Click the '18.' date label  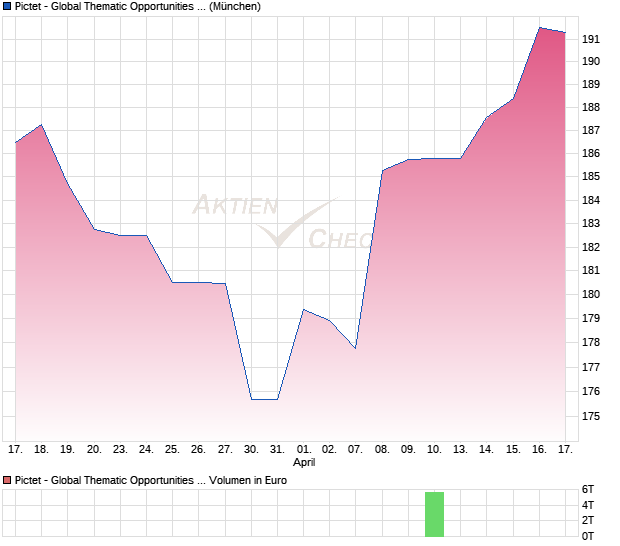[x=41, y=450]
